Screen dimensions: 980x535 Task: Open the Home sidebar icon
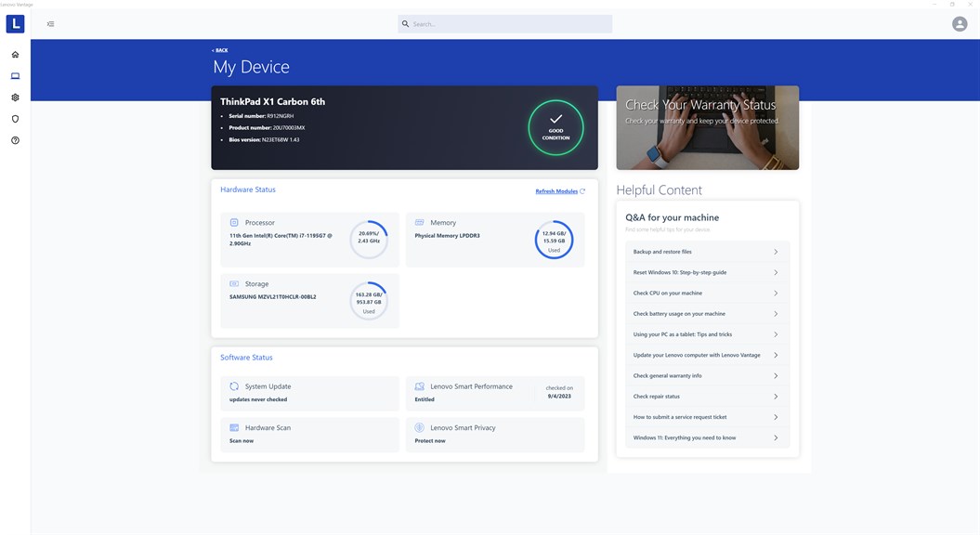tap(15, 55)
